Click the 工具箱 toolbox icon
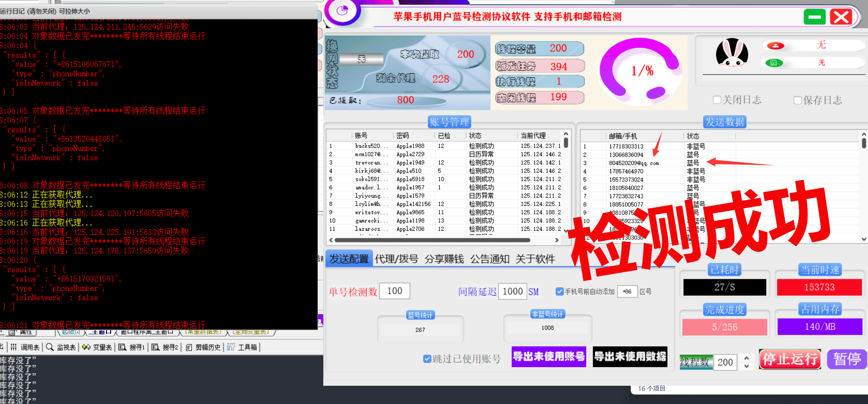The height and width of the screenshot is (404, 868). pyautogui.click(x=231, y=347)
